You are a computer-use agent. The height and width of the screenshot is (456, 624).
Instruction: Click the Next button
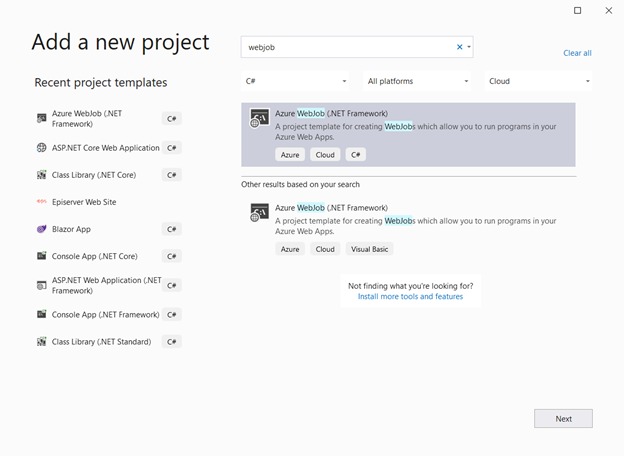(x=563, y=419)
